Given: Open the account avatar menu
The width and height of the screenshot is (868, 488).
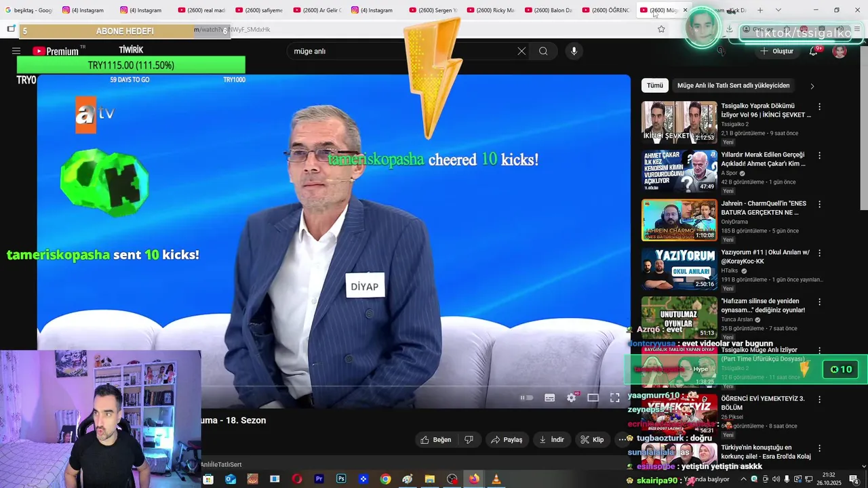Looking at the screenshot, I should [x=840, y=51].
